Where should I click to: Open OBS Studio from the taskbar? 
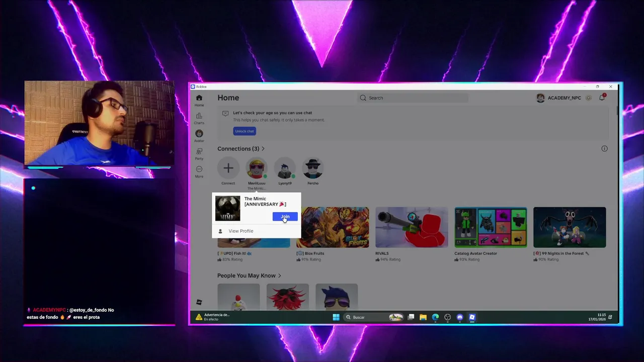click(x=447, y=317)
